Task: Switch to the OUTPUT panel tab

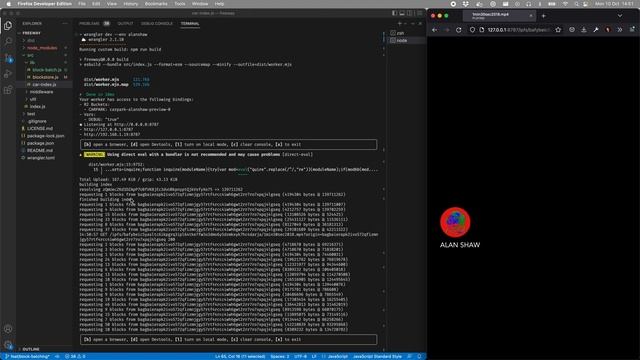Action: pyautogui.click(x=125, y=24)
